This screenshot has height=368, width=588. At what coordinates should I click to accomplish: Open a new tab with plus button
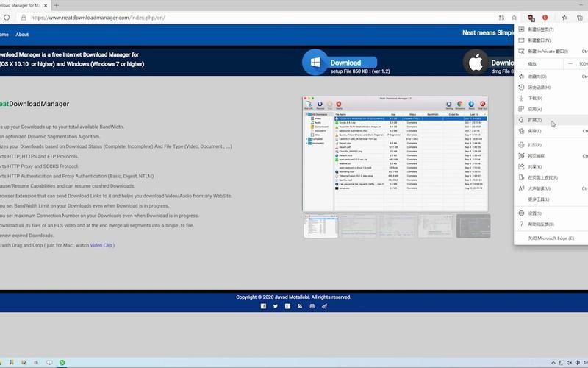tap(57, 5)
